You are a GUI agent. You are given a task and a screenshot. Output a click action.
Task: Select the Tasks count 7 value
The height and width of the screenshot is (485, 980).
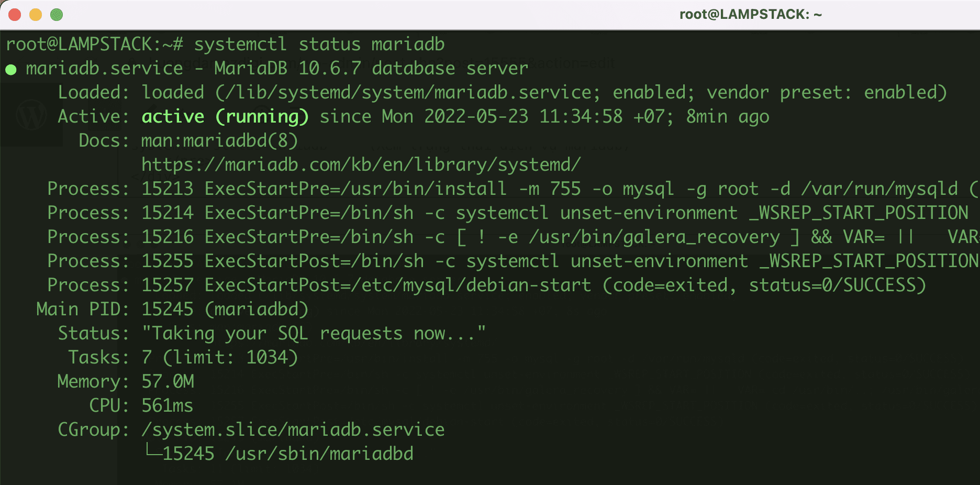[x=146, y=357]
